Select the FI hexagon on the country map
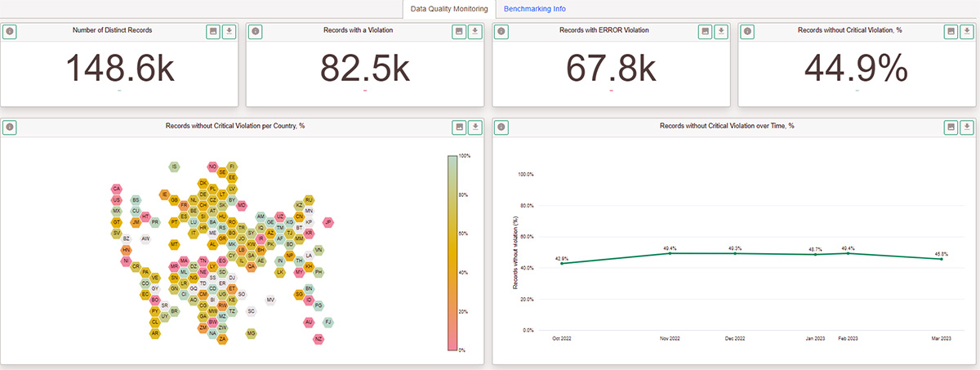The image size is (980, 370). (232, 167)
